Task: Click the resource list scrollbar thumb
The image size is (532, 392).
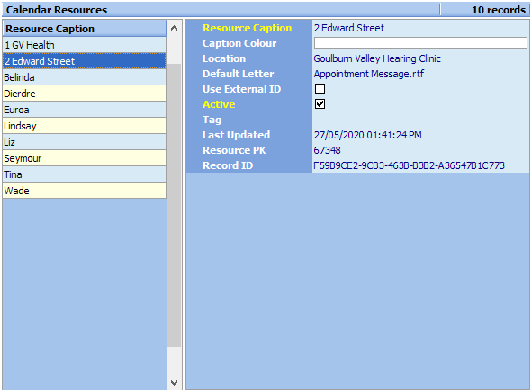Action: tap(175, 205)
